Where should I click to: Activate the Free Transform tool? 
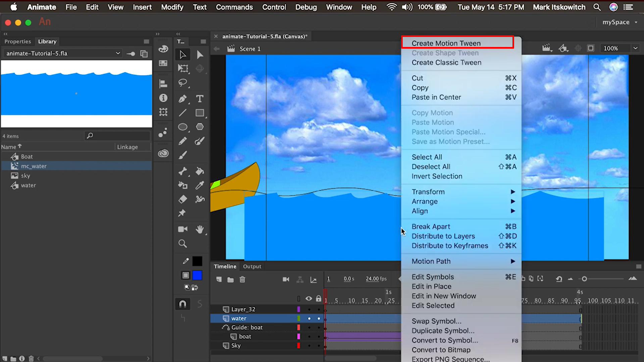183,69
